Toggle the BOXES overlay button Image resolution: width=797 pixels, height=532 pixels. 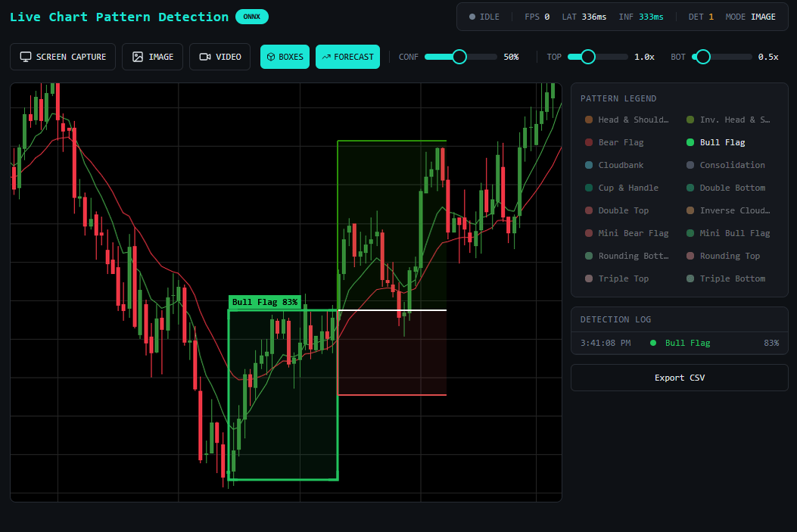coord(285,57)
